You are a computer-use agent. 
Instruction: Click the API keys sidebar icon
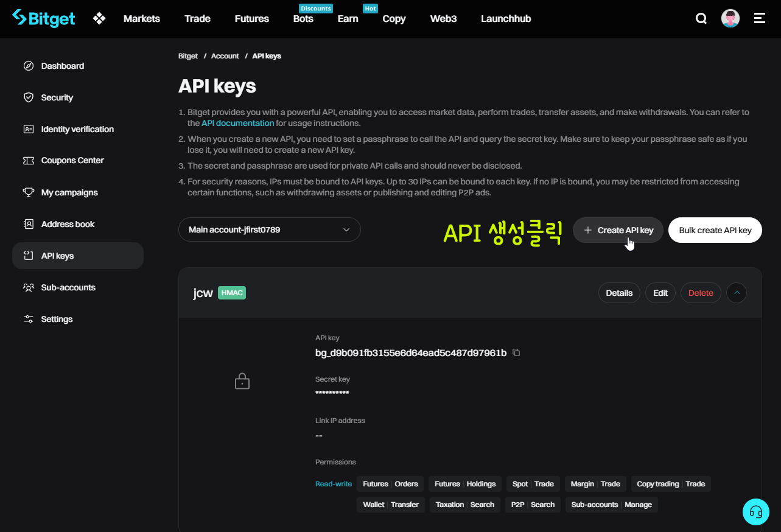29,256
